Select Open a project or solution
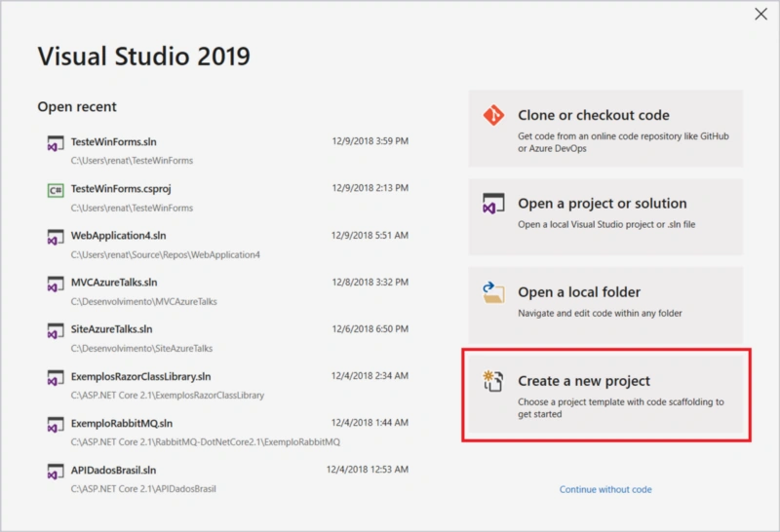 605,216
